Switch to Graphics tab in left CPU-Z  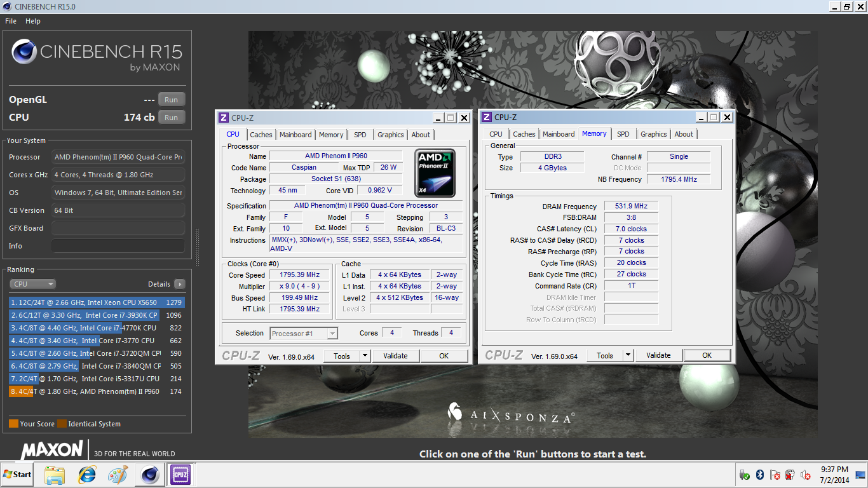click(x=391, y=135)
